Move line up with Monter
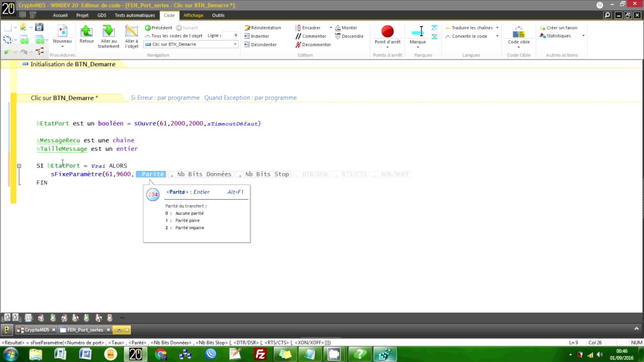 coord(346,28)
